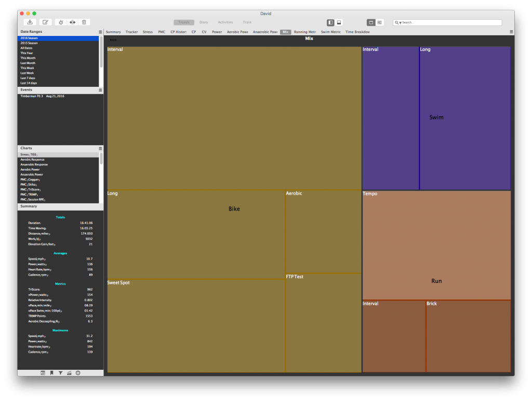This screenshot has width=532, height=401.
Task: Switch to the Diary view
Action: (204, 22)
